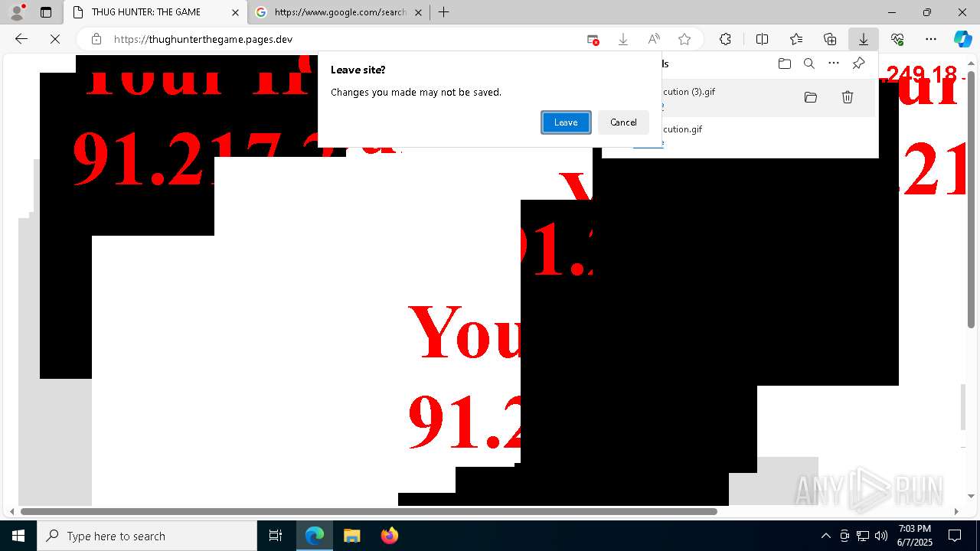
Task: Open network settings in tray
Action: 863,536
